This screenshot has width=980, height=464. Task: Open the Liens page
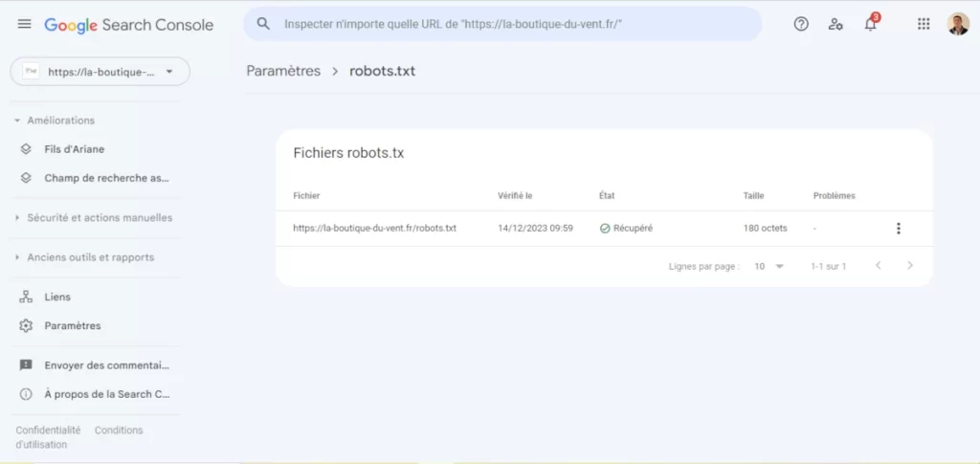(57, 297)
